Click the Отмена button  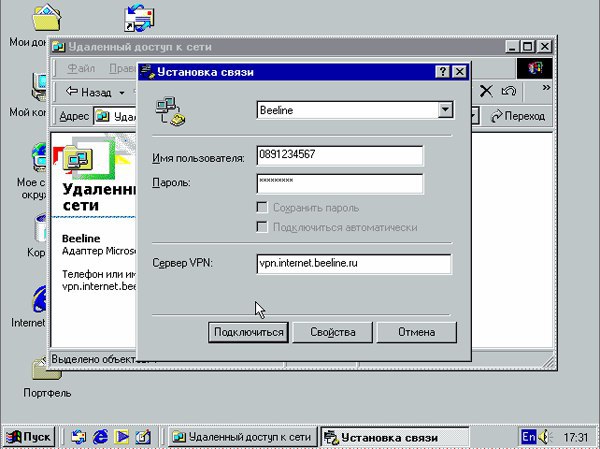click(416, 332)
